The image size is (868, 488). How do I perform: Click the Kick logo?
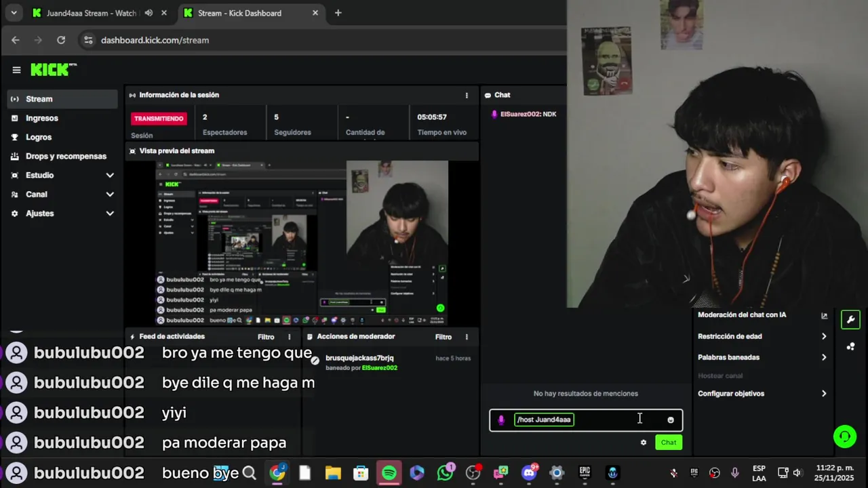(x=54, y=70)
